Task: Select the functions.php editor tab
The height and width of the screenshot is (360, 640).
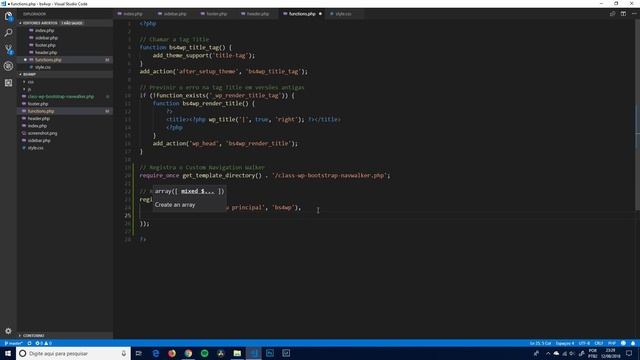Action: click(302, 14)
